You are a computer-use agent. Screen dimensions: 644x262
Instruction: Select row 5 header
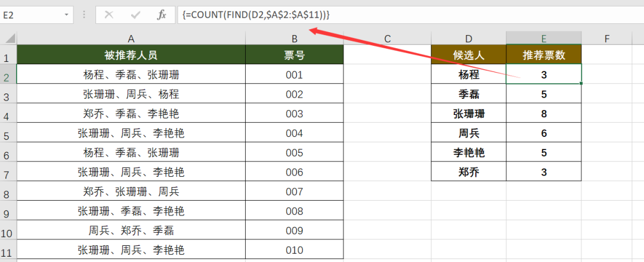click(7, 133)
